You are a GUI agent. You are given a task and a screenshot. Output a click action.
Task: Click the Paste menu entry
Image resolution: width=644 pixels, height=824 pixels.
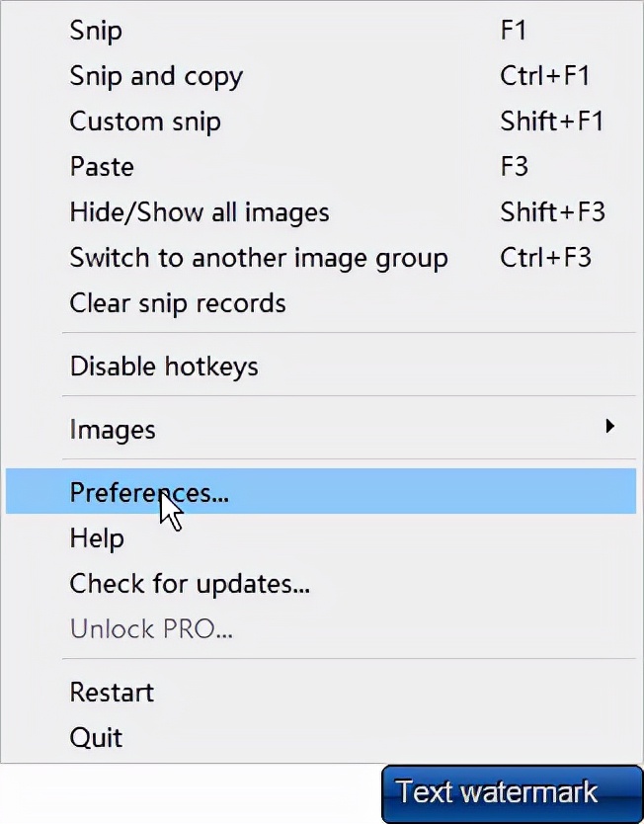(102, 167)
